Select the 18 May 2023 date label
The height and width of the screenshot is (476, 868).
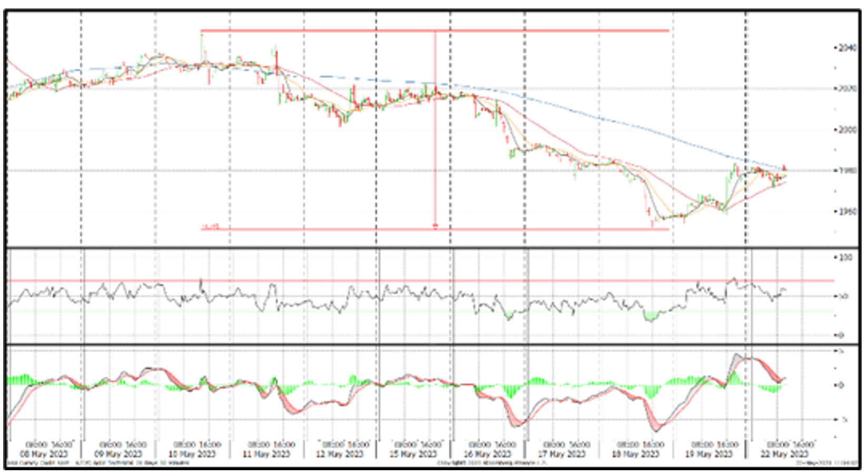tap(635, 454)
